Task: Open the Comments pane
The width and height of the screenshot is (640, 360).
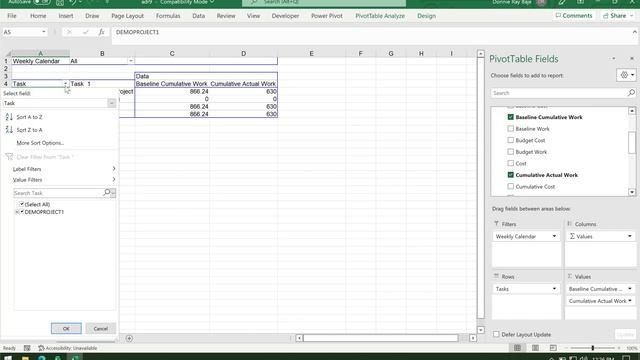Action: 574,16
